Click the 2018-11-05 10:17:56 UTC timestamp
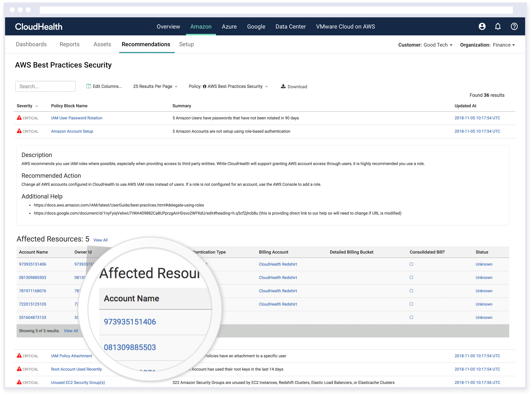The image size is (532, 395). click(477, 382)
